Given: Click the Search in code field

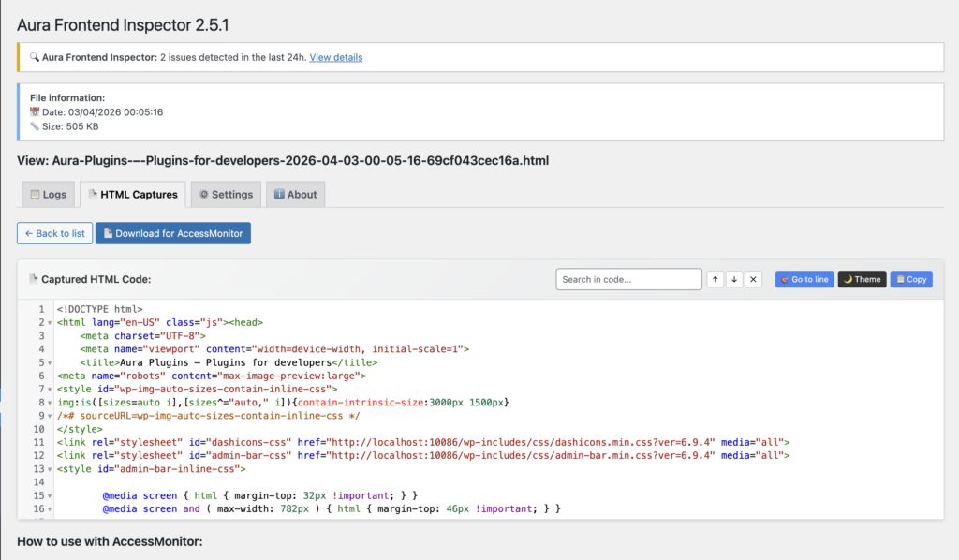Looking at the screenshot, I should pyautogui.click(x=628, y=279).
